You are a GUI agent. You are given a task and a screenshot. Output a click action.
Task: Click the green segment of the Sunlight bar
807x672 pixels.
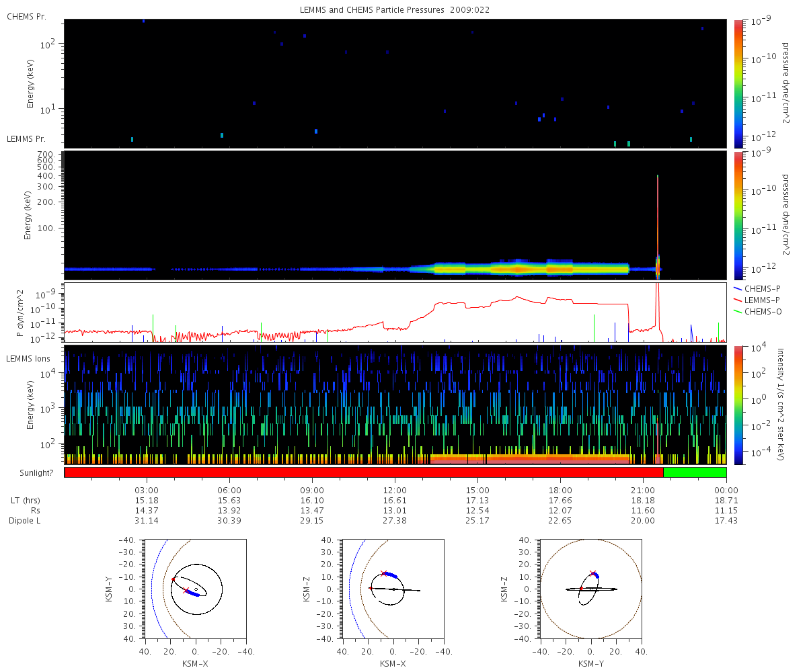(x=695, y=472)
